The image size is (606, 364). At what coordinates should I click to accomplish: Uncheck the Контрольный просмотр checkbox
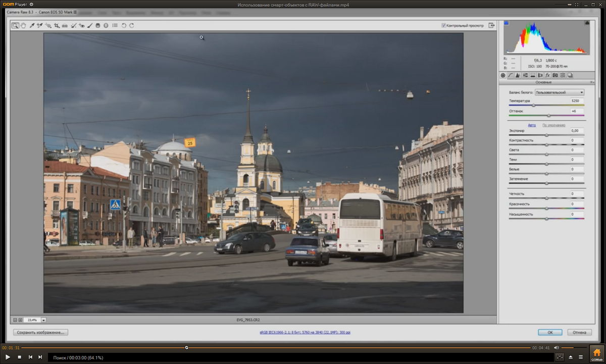[443, 25]
